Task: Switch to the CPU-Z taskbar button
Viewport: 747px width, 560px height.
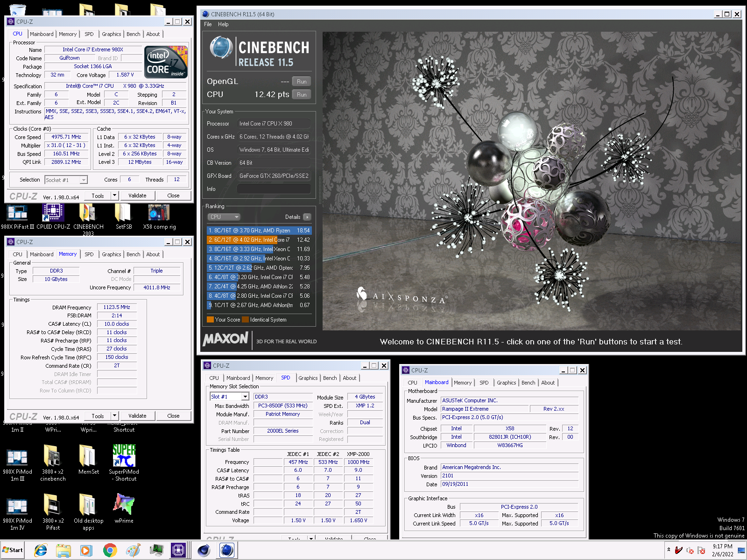Action: (178, 551)
